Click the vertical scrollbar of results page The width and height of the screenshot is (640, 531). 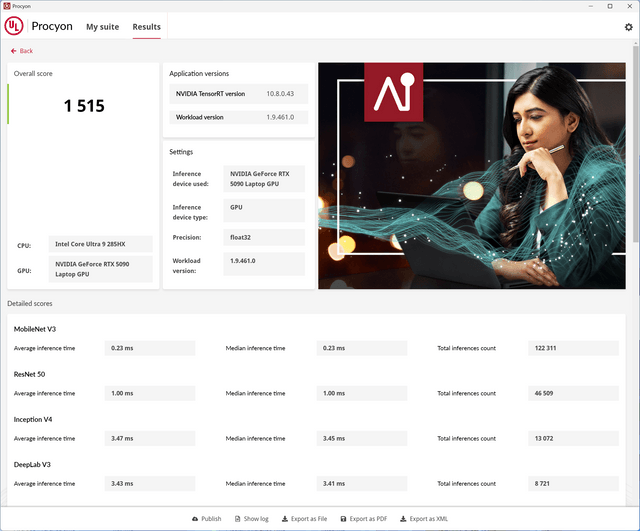(636, 143)
